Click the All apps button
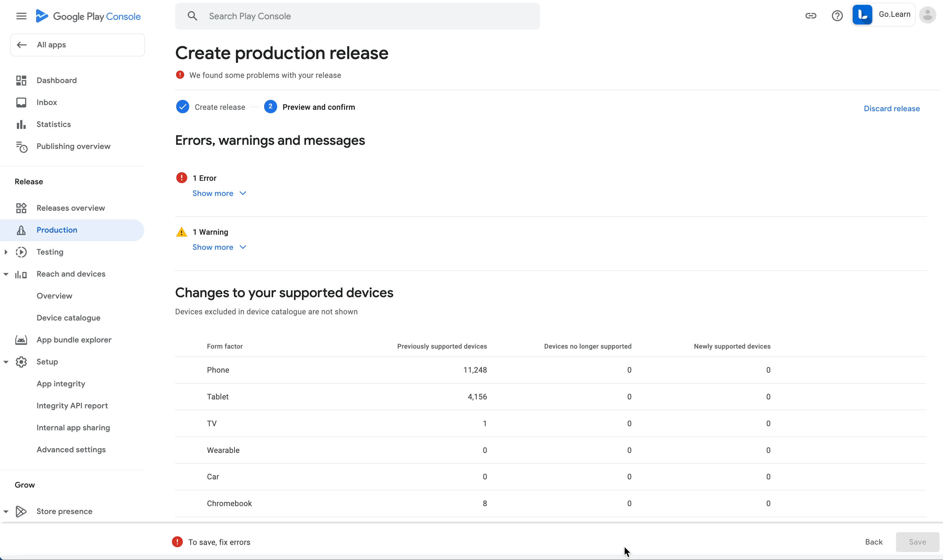Image resolution: width=943 pixels, height=560 pixels. 77,45
